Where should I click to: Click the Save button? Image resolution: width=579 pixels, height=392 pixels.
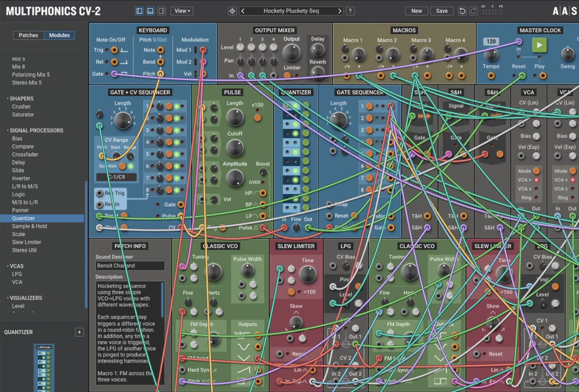442,11
